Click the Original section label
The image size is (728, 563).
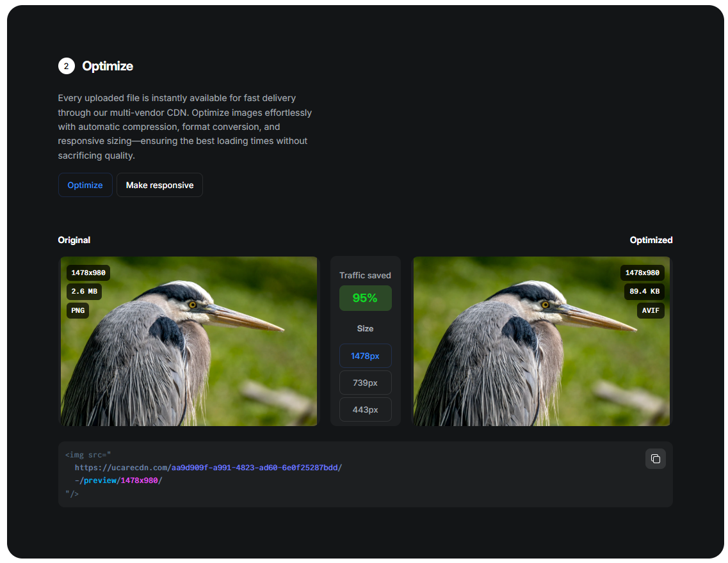(x=74, y=240)
